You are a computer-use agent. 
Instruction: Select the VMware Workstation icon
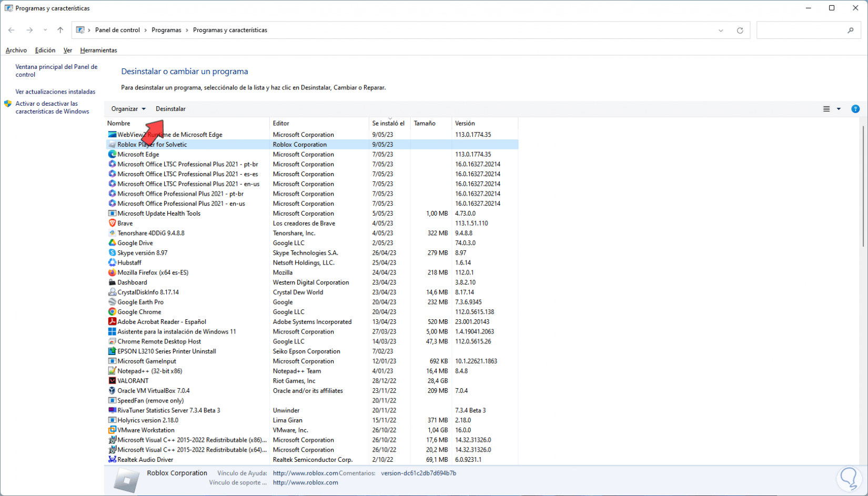(x=112, y=430)
